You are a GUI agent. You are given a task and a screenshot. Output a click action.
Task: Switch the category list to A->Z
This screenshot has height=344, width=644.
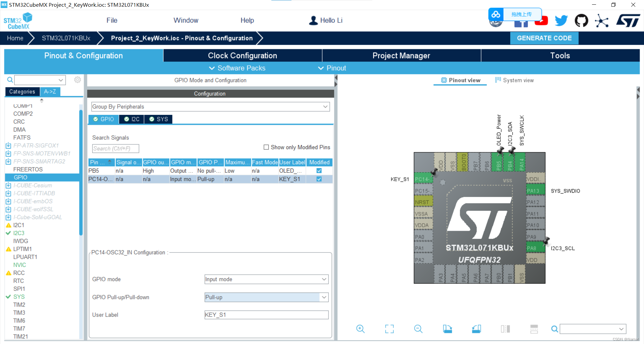pos(50,91)
